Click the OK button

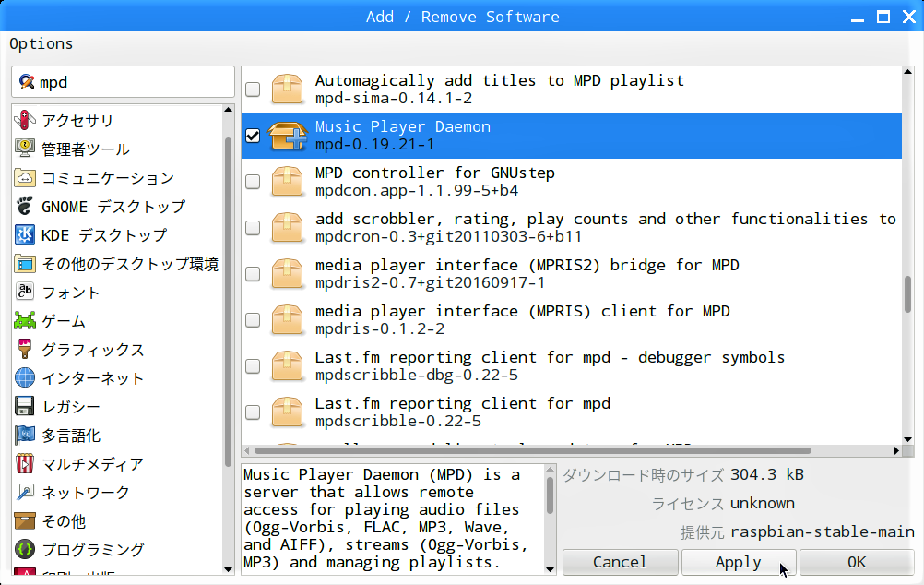[x=857, y=562]
